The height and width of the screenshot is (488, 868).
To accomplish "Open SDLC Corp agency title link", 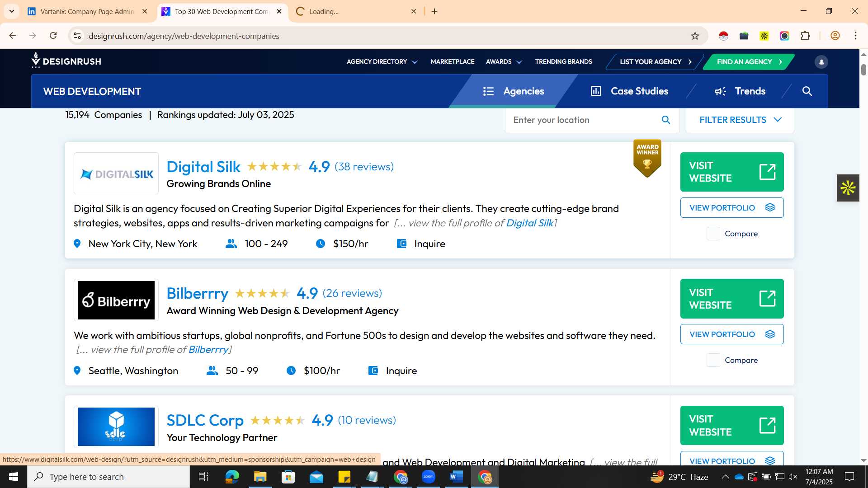I will click(205, 420).
